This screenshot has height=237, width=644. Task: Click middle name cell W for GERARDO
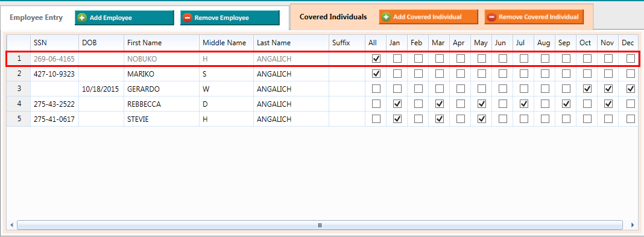[x=227, y=89]
